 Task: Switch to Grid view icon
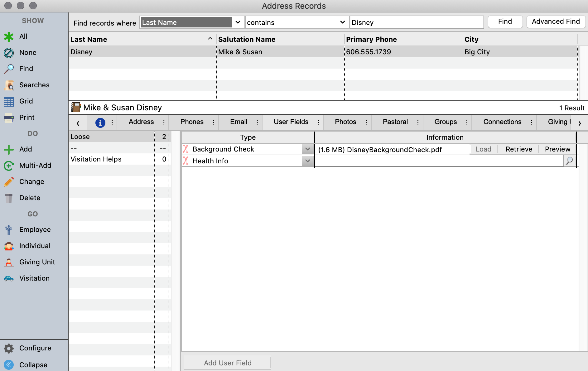pos(9,101)
